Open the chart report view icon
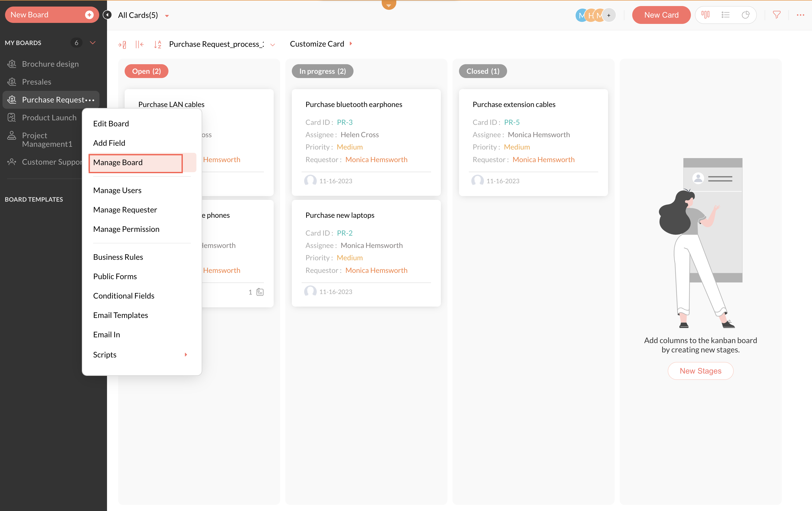The image size is (812, 511). pyautogui.click(x=746, y=15)
